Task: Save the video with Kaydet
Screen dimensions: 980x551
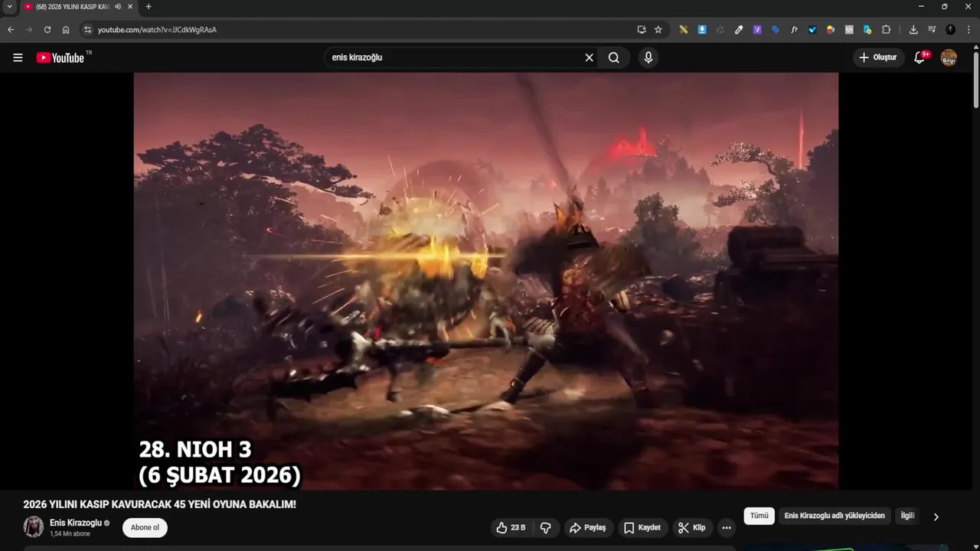Action: 642,527
